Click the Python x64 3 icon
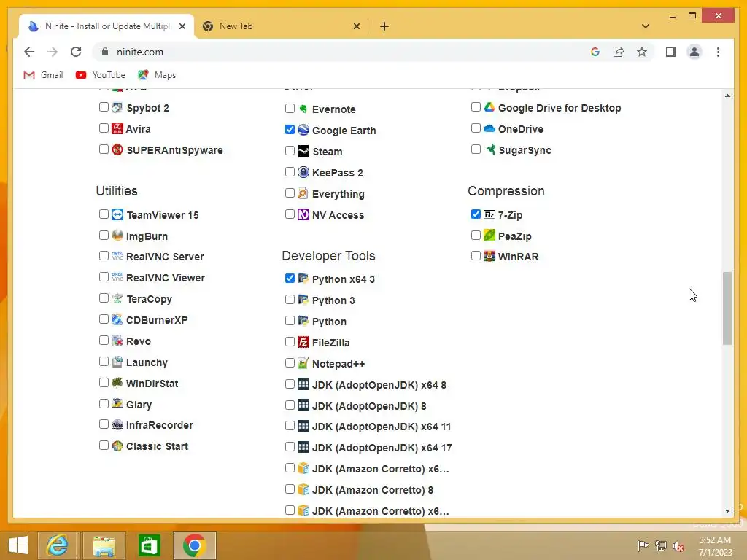Image resolution: width=747 pixels, height=560 pixels. click(x=303, y=279)
